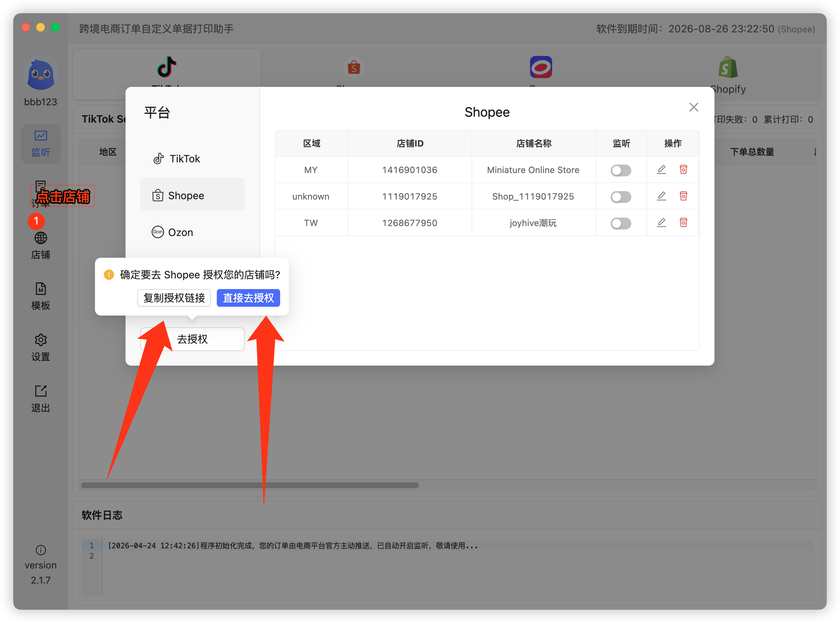840x623 pixels.
Task: Click store ID 1119017925
Action: coord(409,197)
